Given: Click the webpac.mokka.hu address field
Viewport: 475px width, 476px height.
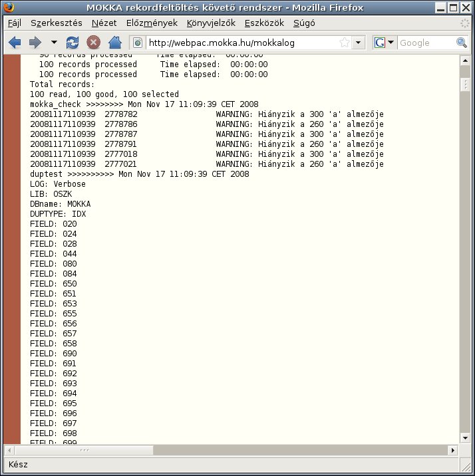Looking at the screenshot, I should 239,43.
